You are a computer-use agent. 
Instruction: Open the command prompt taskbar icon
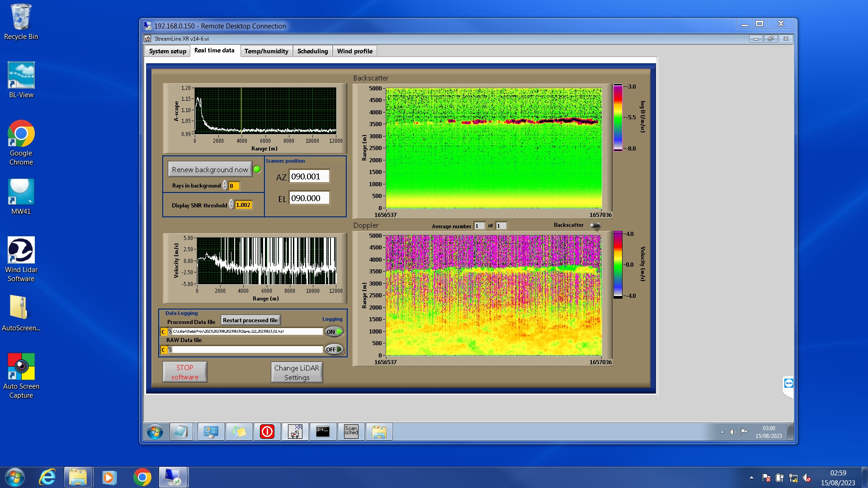click(323, 432)
